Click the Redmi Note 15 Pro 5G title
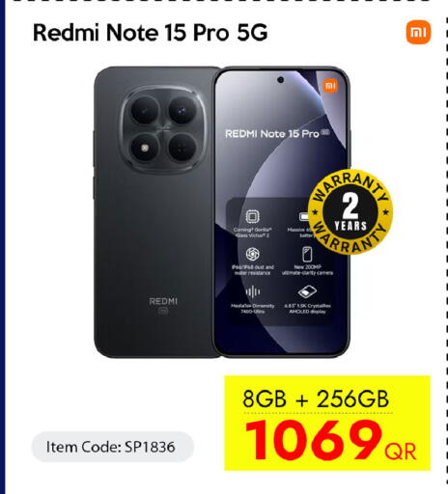The height and width of the screenshot is (494, 448). click(x=151, y=33)
